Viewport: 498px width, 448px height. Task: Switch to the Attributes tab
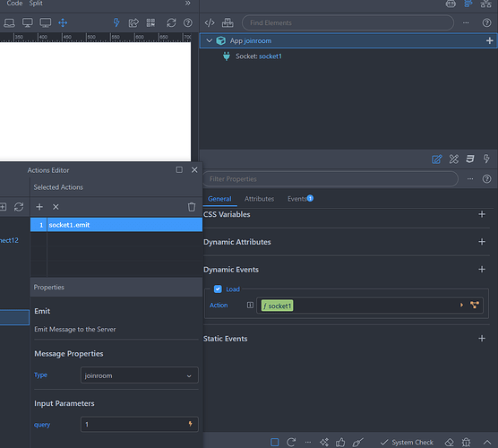[x=259, y=199]
